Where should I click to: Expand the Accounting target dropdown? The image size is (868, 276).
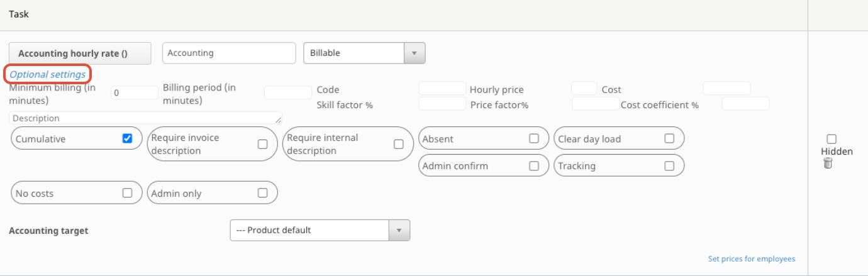pos(320,230)
